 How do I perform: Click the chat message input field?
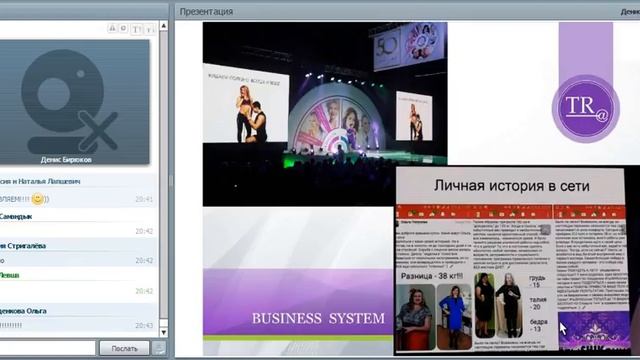click(x=47, y=348)
